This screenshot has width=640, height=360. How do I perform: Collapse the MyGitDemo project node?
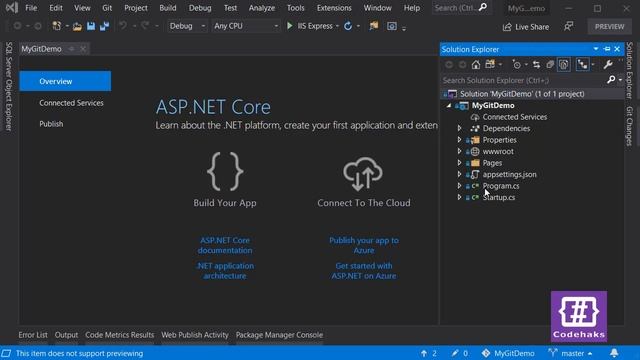click(x=449, y=105)
